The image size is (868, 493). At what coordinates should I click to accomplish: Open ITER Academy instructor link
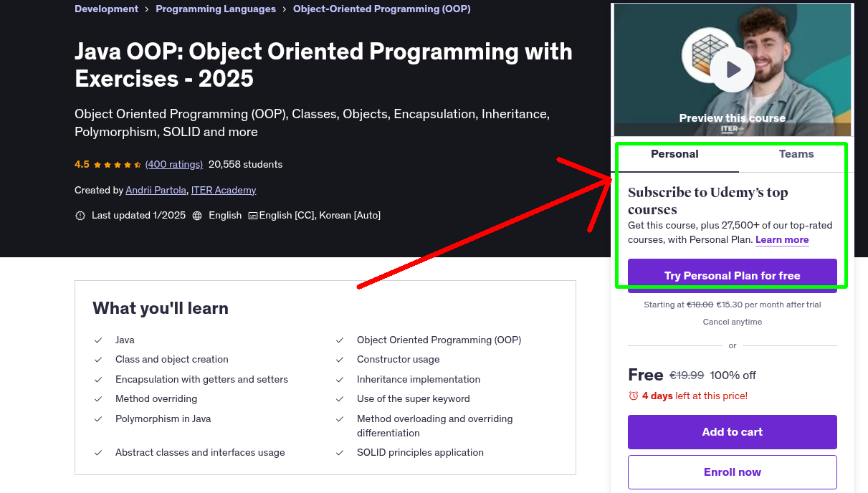point(224,190)
